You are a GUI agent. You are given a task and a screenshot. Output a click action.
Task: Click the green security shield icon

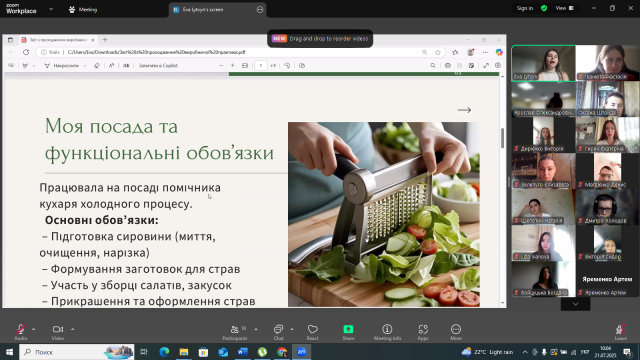tap(544, 8)
